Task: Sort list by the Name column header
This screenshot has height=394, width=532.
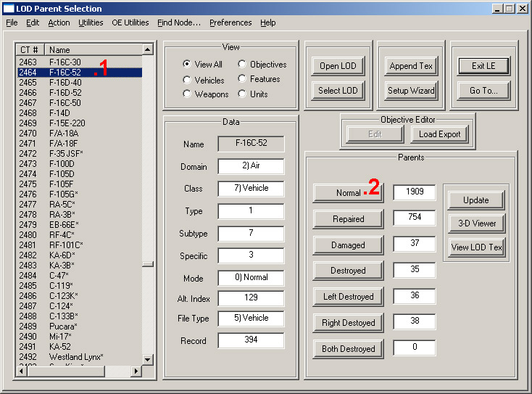Action: (93, 49)
